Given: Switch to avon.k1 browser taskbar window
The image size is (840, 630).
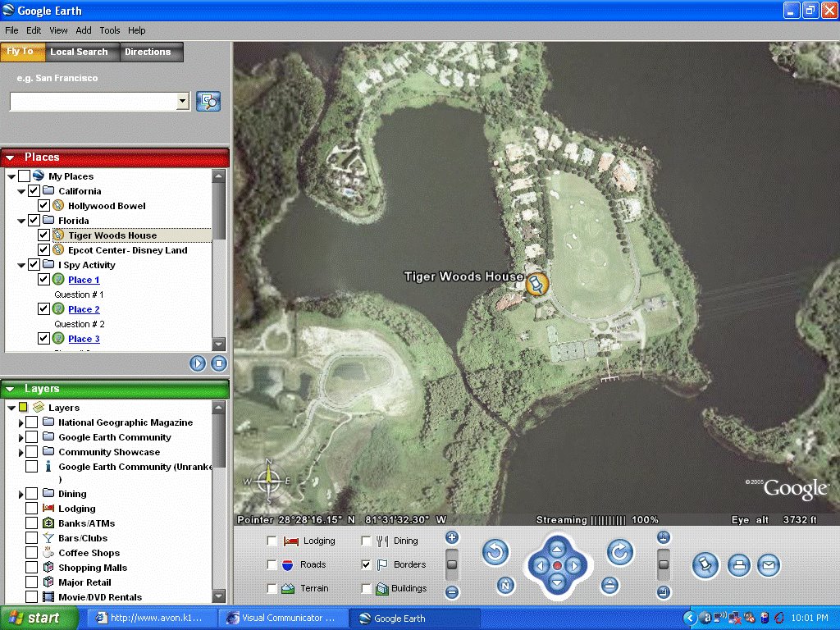Looking at the screenshot, I should pyautogui.click(x=151, y=618).
